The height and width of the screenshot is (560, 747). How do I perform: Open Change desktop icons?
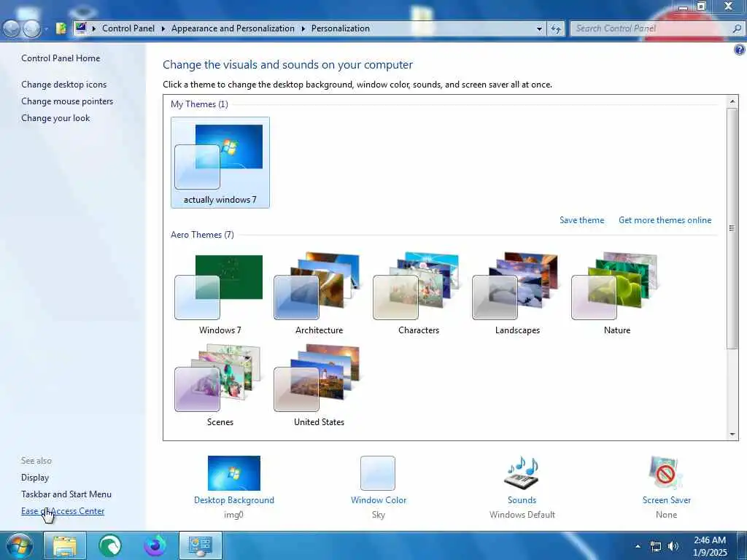(x=64, y=85)
